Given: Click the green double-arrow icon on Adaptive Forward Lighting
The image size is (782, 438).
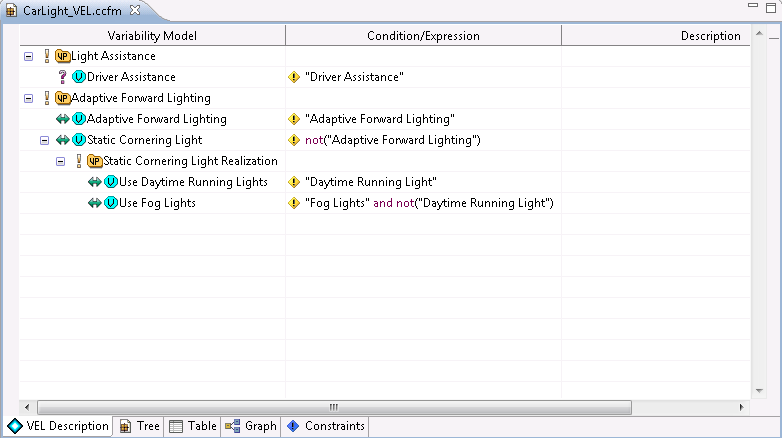Looking at the screenshot, I should click(x=62, y=119).
